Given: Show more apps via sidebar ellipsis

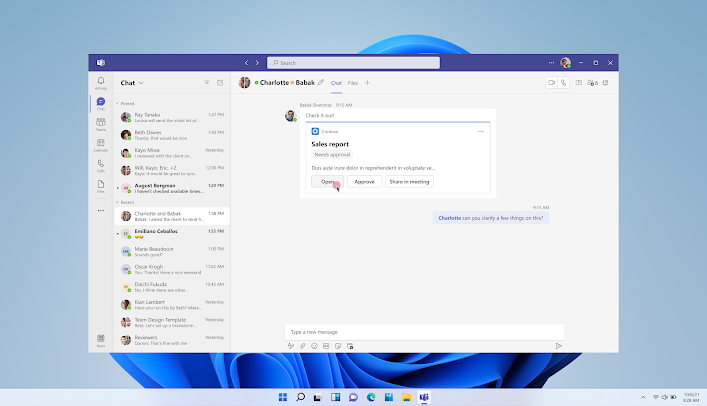Looking at the screenshot, I should [101, 210].
